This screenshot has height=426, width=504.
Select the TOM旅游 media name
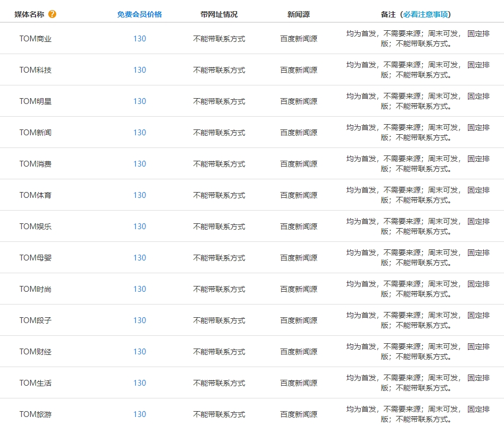pos(36,414)
